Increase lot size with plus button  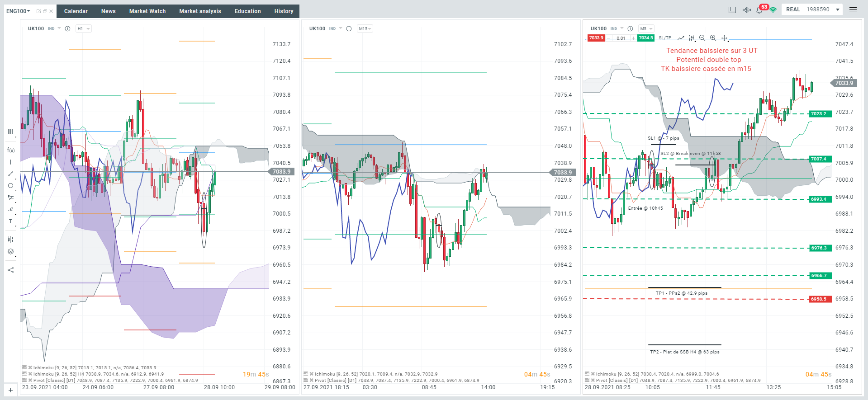[x=633, y=38]
